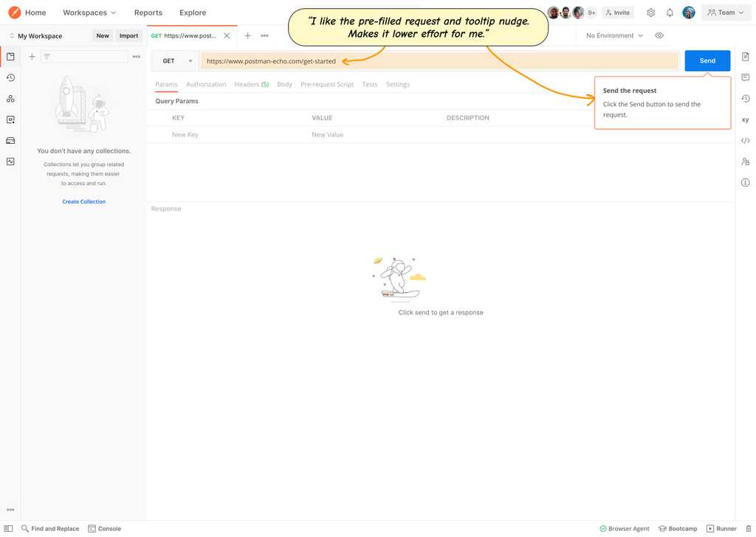This screenshot has width=756, height=537.
Task: Open the variables xy icon
Action: point(746,119)
